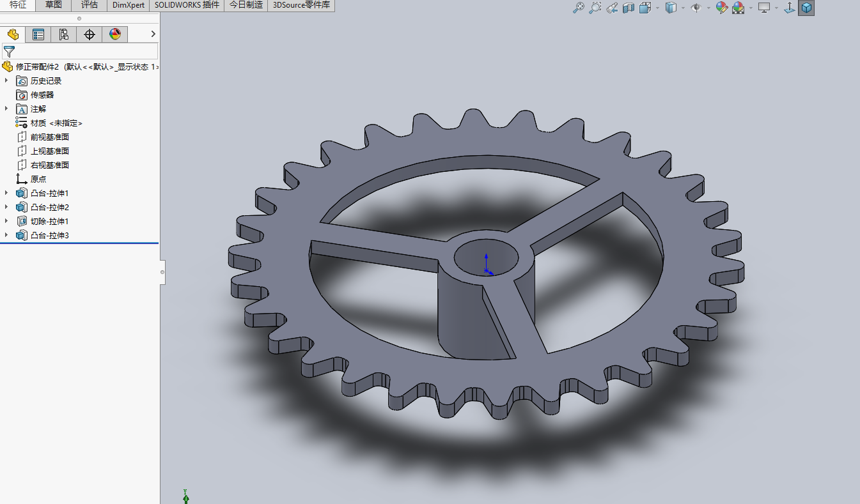Click the View Settings monitor icon
The width and height of the screenshot is (860, 504).
click(x=763, y=8)
